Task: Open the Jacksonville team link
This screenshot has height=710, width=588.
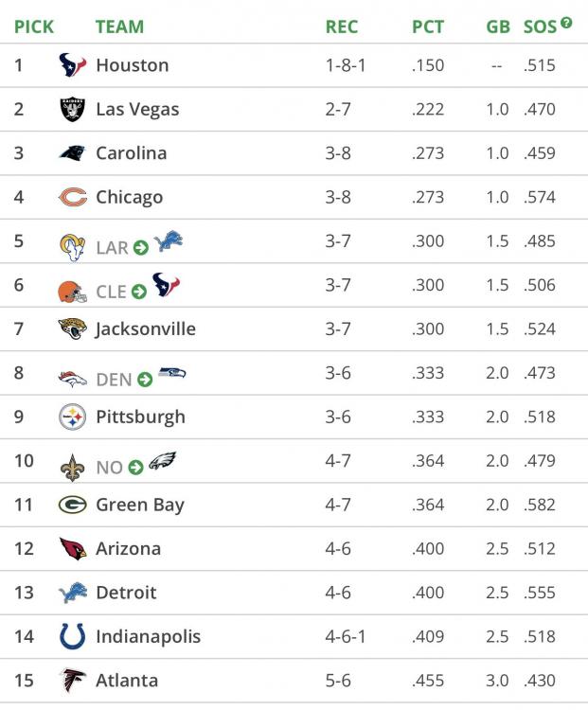Action: coord(146,329)
